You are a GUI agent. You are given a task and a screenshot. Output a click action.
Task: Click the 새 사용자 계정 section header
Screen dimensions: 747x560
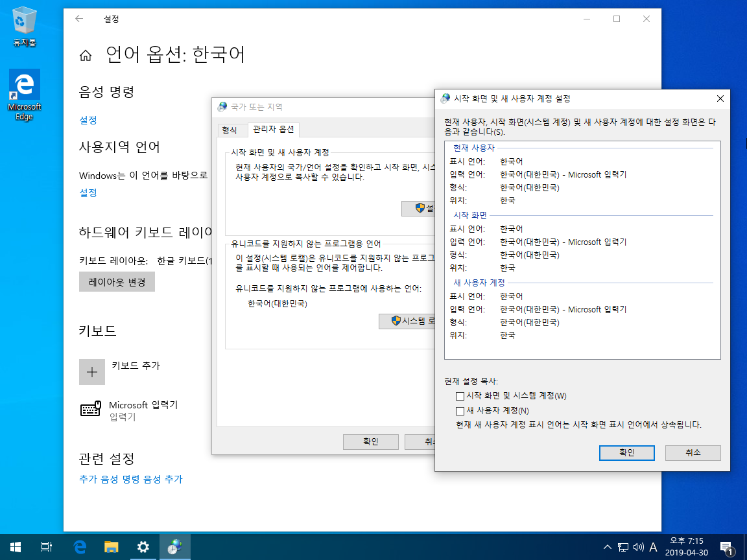tap(479, 283)
